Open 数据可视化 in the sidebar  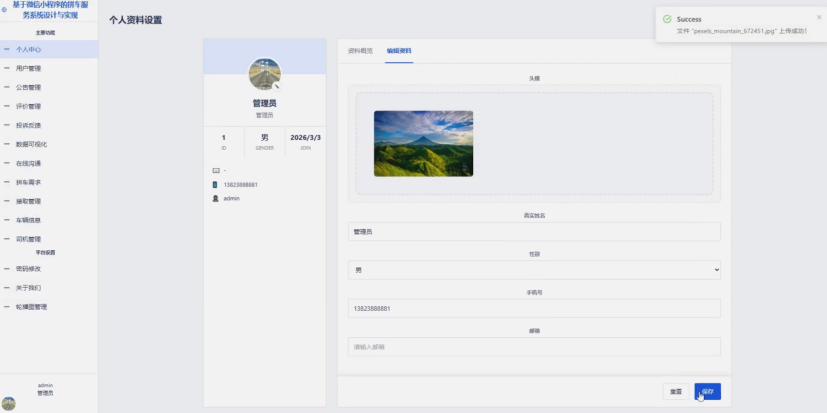tap(49, 144)
